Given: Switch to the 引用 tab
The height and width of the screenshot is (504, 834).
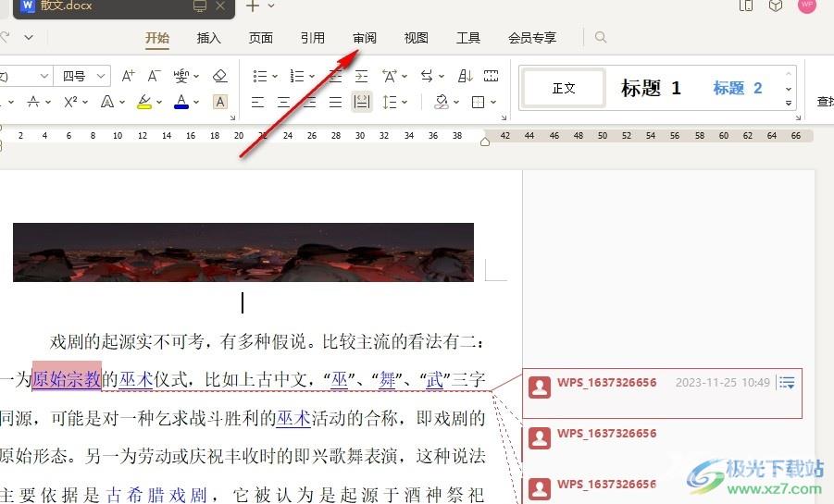Looking at the screenshot, I should pyautogui.click(x=312, y=38).
